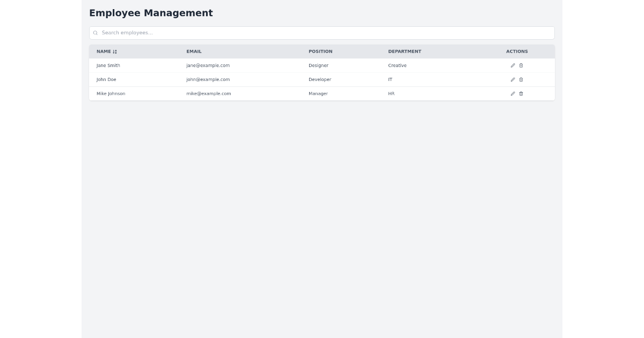Select the edit pencil icon for John Doe
Viewport: 644px width, 338px height.
[513, 79]
